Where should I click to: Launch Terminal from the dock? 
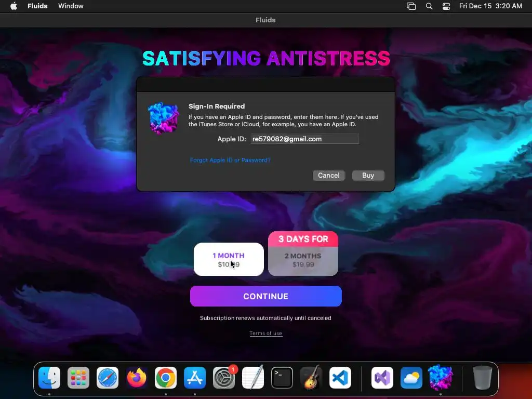[282, 377]
